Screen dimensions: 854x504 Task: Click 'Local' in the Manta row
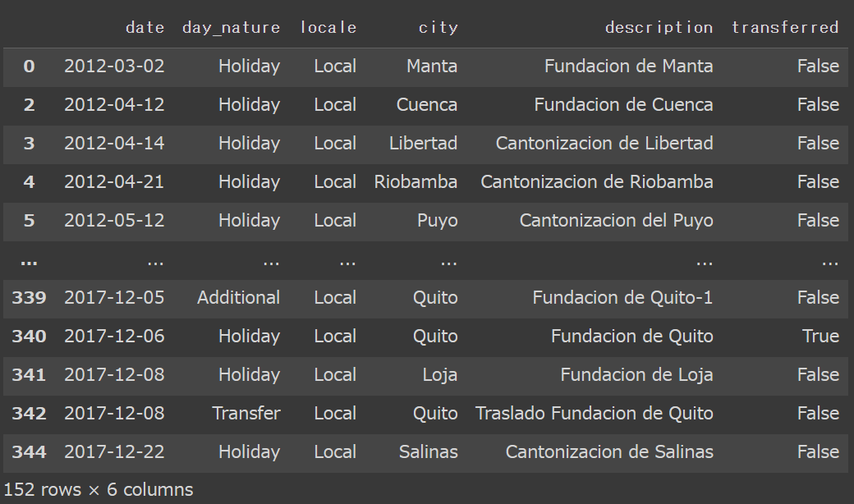335,66
